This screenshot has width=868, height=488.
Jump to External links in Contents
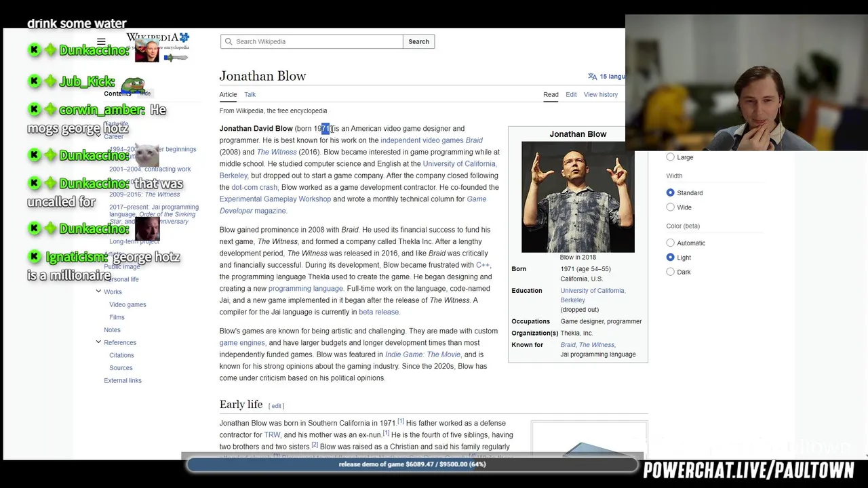click(123, 381)
